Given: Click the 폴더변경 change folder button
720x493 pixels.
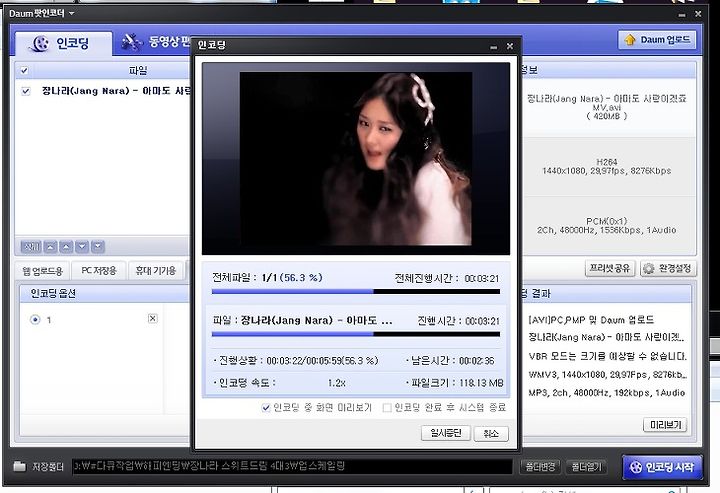Looking at the screenshot, I should coord(540,467).
